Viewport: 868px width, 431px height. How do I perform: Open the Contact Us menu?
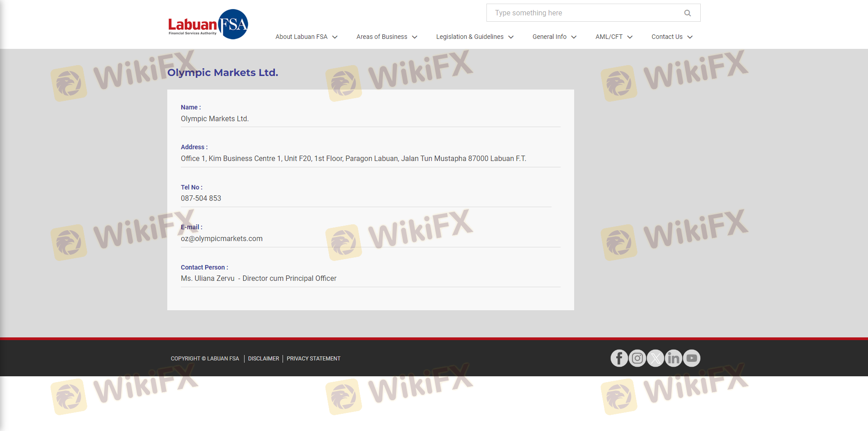coord(667,37)
